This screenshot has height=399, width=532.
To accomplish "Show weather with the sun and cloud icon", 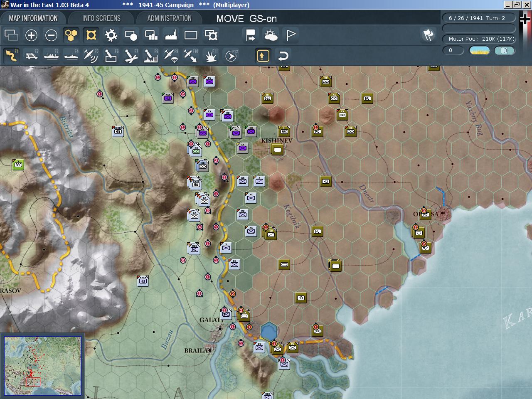I will pyautogui.click(x=271, y=35).
